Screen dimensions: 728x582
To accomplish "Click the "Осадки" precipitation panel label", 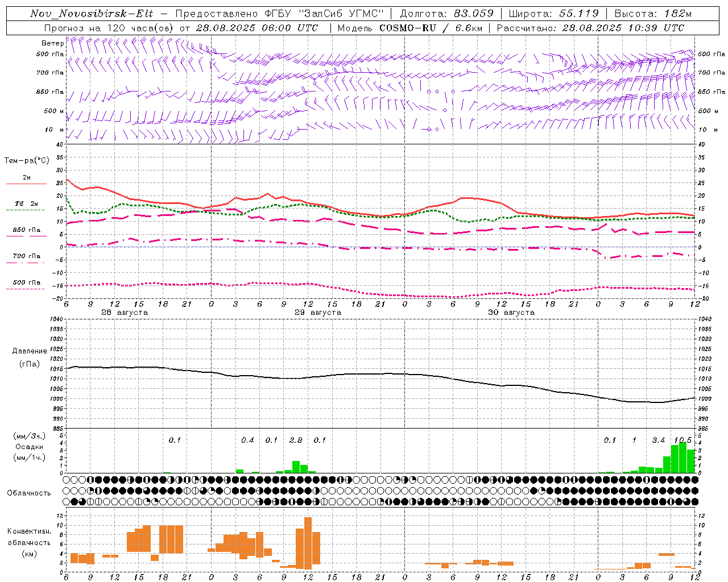I will [x=29, y=447].
